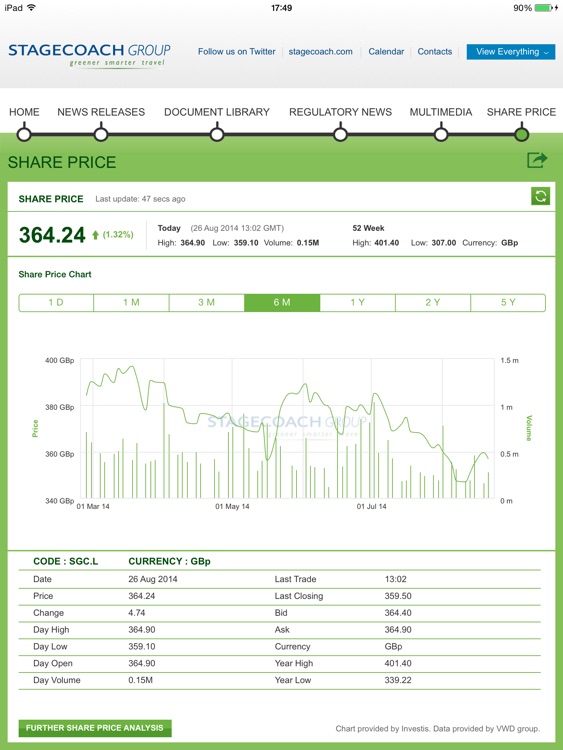
Task: Tap the Year High value 401.40
Action: click(398, 663)
